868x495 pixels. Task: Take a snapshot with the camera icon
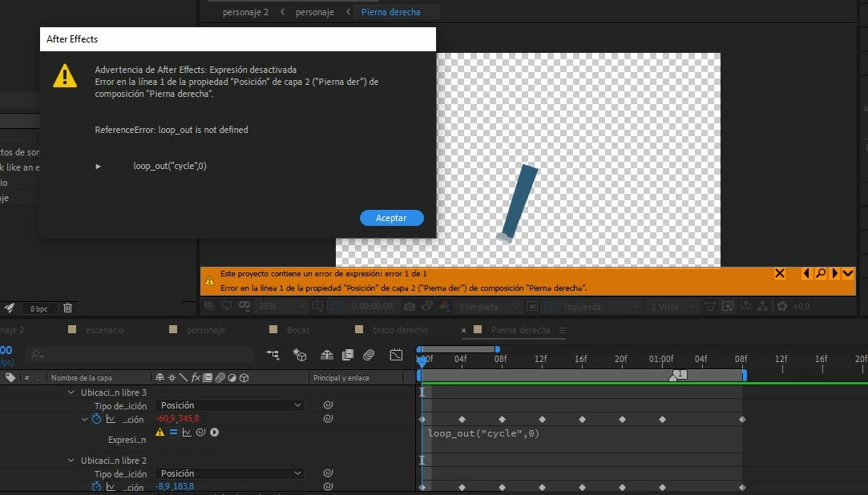[x=409, y=306]
